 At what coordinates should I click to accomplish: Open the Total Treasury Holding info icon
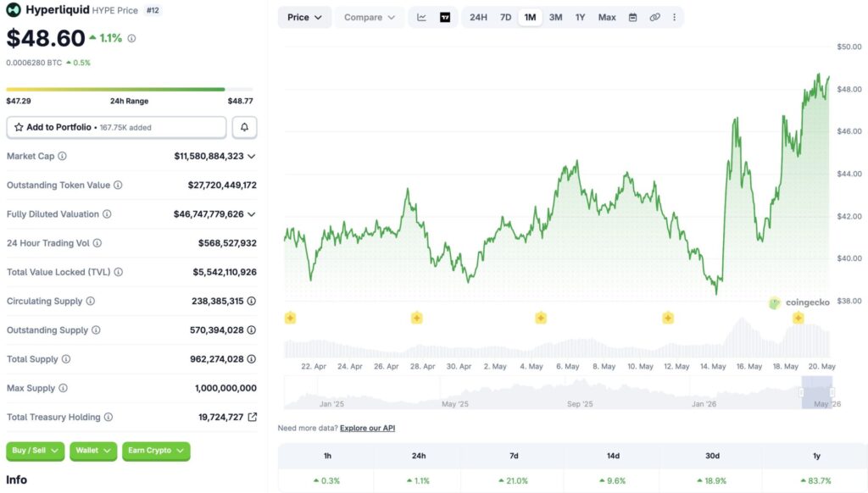pyautogui.click(x=108, y=418)
